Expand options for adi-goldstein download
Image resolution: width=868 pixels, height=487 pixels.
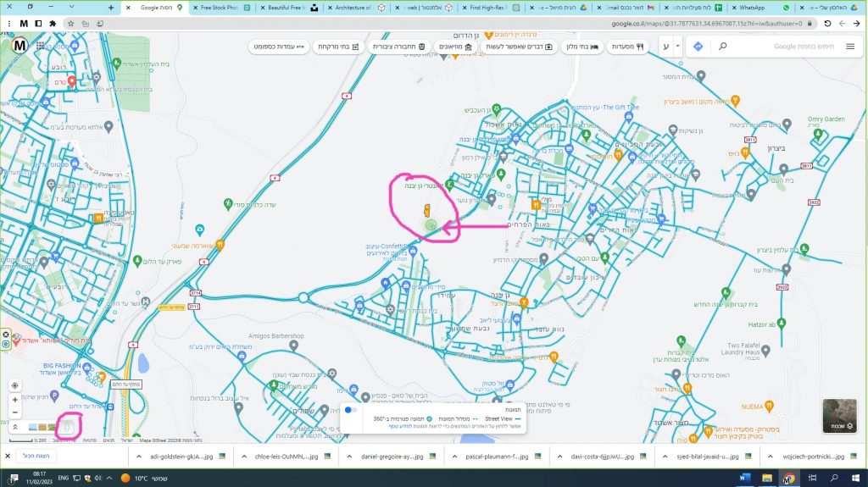[x=139, y=457]
